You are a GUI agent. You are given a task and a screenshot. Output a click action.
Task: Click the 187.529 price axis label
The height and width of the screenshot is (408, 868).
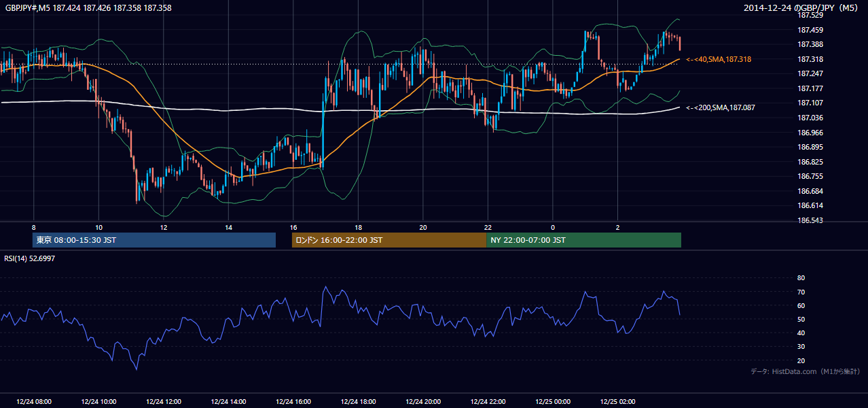point(810,15)
